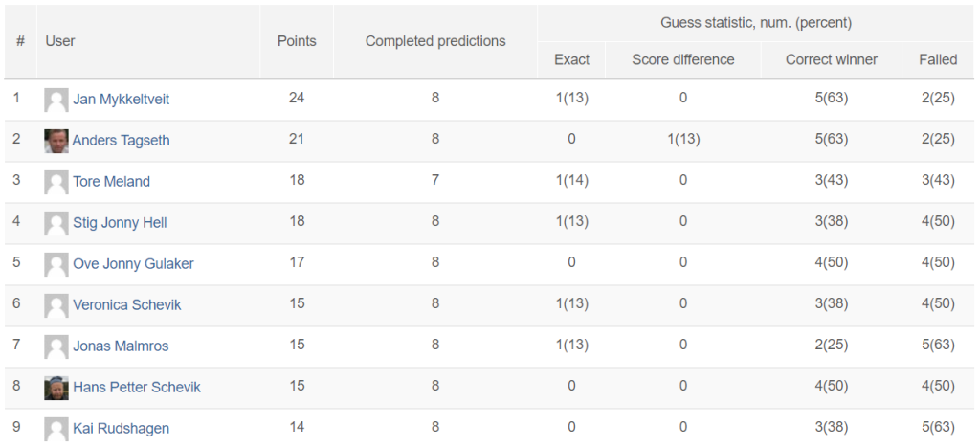Open Veronica Schevik's profile

[x=127, y=305]
